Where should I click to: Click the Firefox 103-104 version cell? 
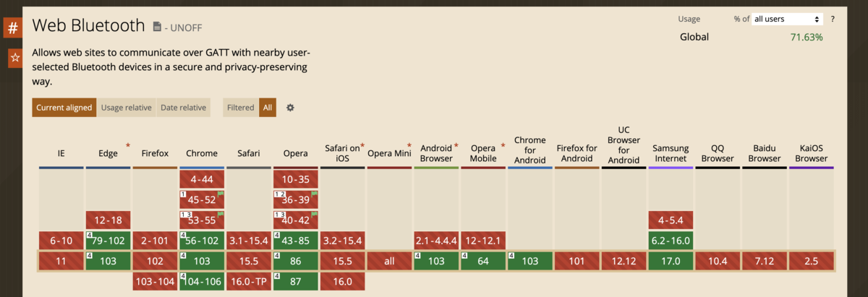(x=155, y=282)
